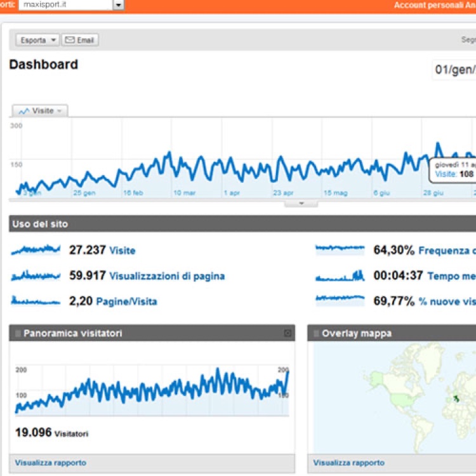Grab the Overlay mappa panel handle icon
476x476 pixels.
coord(315,333)
